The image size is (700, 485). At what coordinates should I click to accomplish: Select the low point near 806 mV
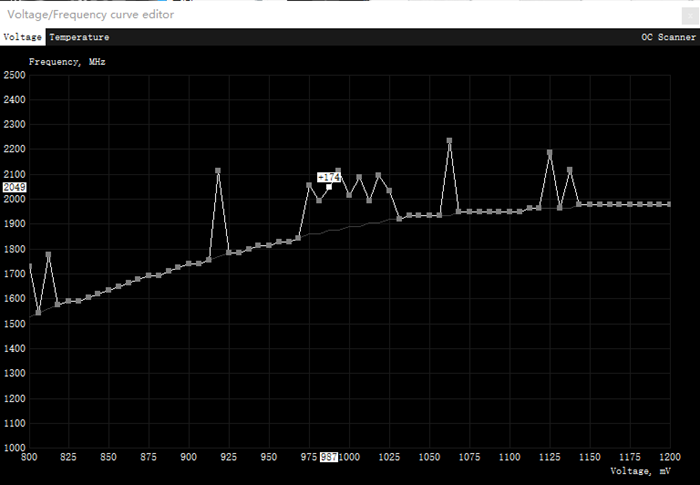(x=38, y=313)
